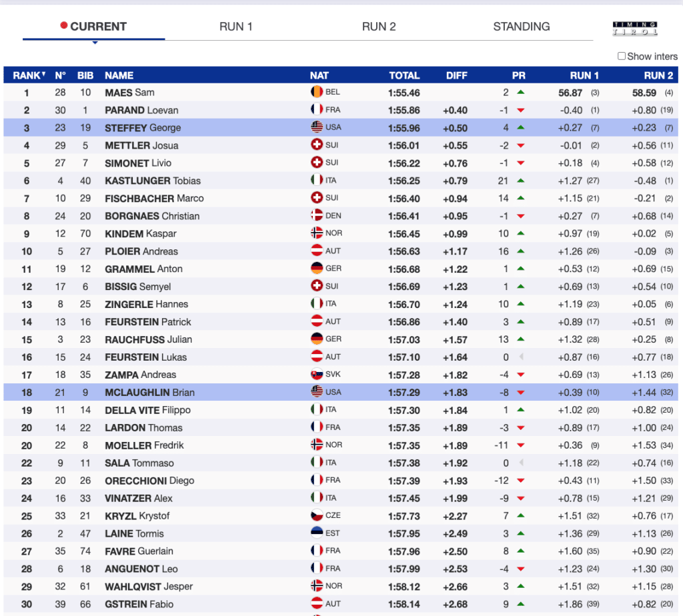Click the Belgium flag beside MAES Sam
Screen dimensions: 683x616
[x=317, y=92]
